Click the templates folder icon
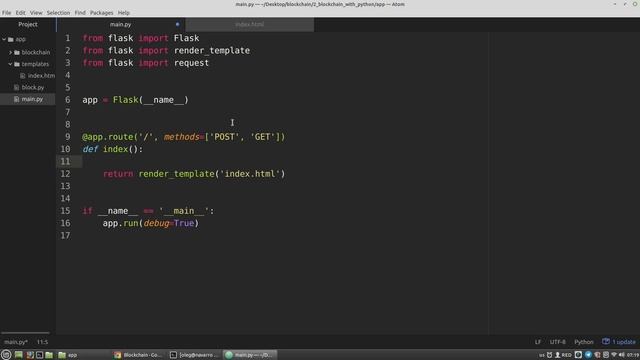The image size is (640, 360). pyautogui.click(x=17, y=64)
